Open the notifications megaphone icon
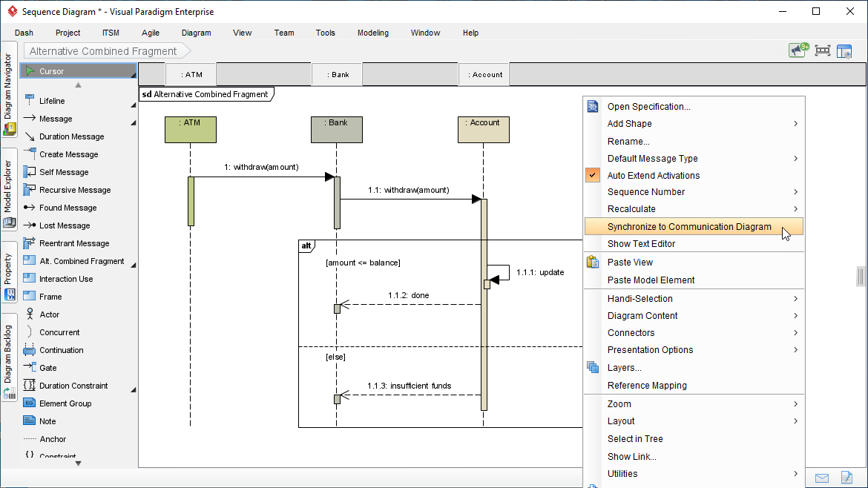Screen dimensions: 868x488 coord(798,50)
